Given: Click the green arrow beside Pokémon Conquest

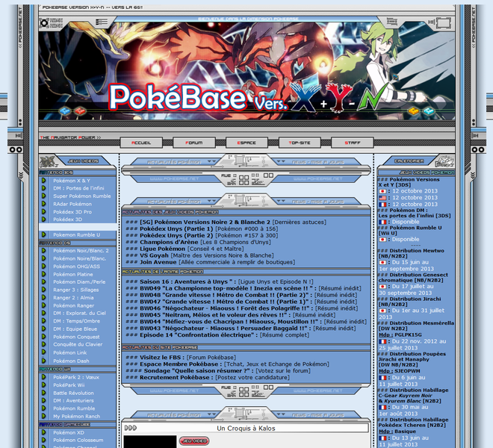Looking at the screenshot, I should [44, 337].
